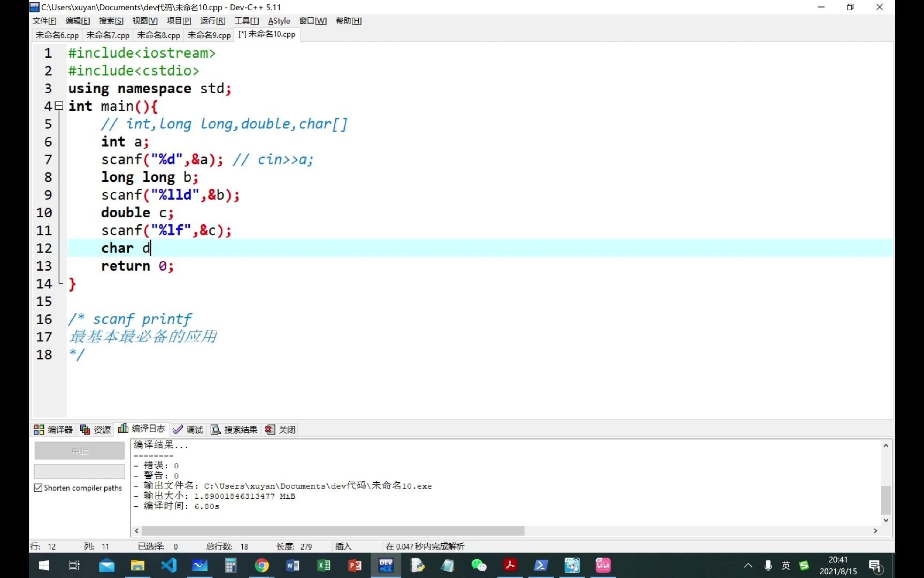Open the Calculator taskbar icon
The width and height of the screenshot is (924, 578).
point(230,565)
